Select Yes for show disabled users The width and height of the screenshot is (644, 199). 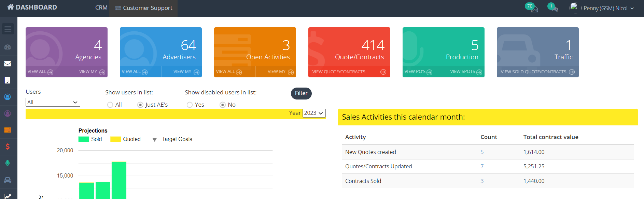(190, 105)
